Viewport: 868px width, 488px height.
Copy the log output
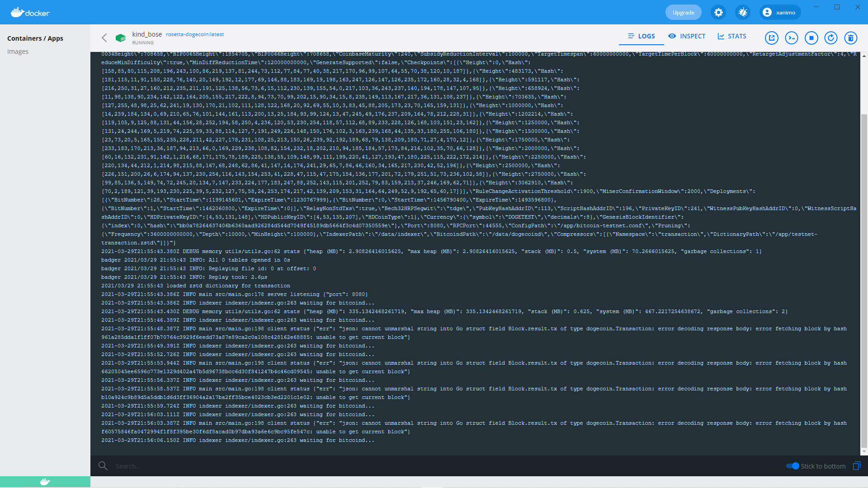[857, 466]
